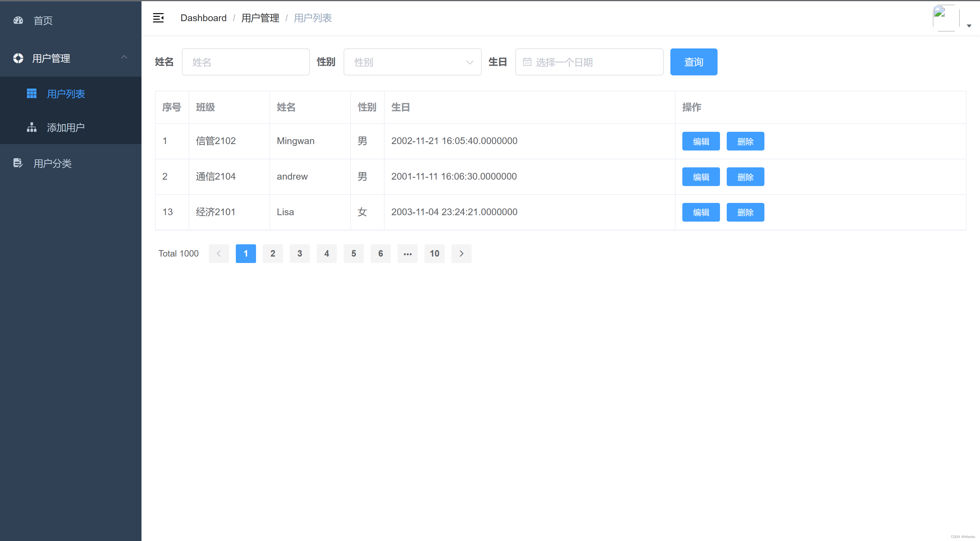Click the 用户列表 grid icon
980x541 pixels.
(x=32, y=94)
